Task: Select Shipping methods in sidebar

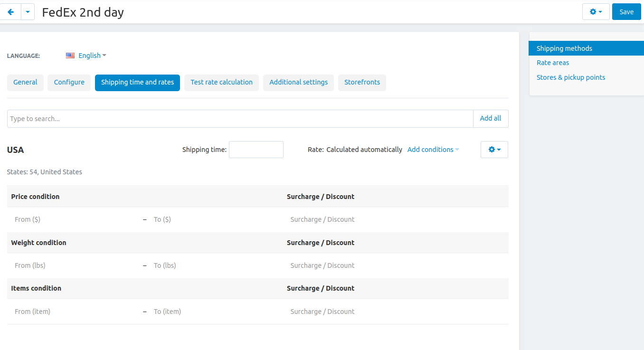Action: click(587, 48)
